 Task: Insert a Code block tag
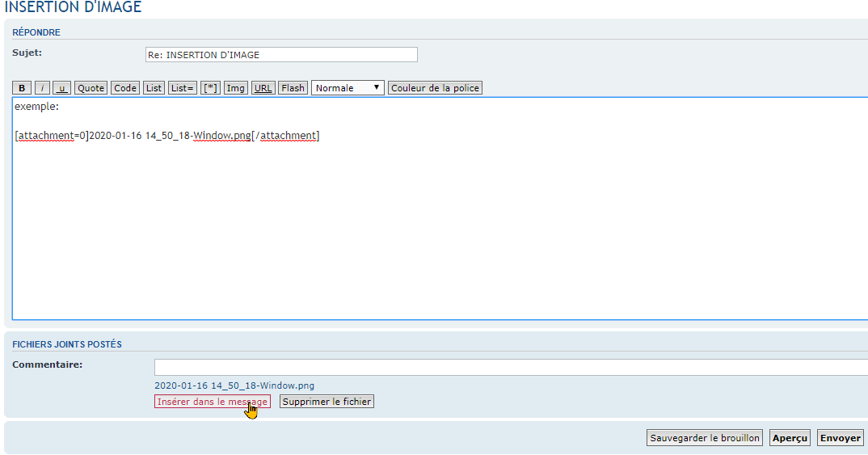tap(125, 88)
